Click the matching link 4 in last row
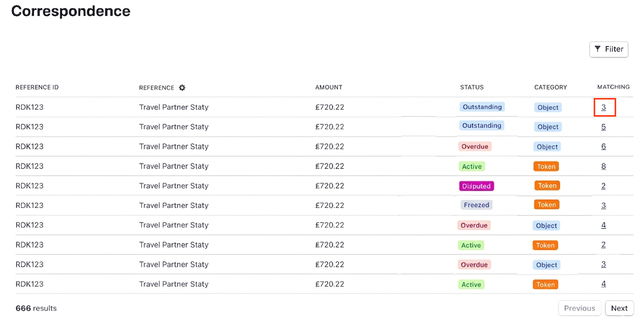The height and width of the screenshot is (321, 644). click(603, 284)
